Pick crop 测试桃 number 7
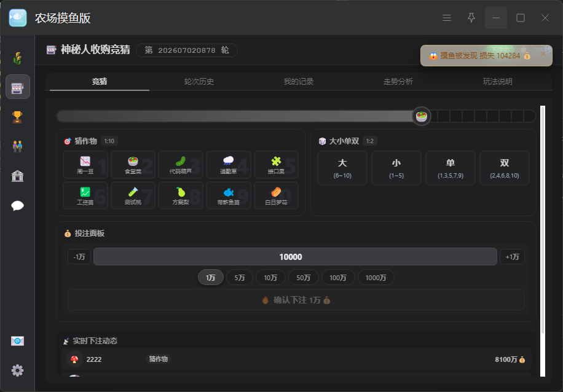Image resolution: width=563 pixels, height=392 pixels. [x=133, y=195]
